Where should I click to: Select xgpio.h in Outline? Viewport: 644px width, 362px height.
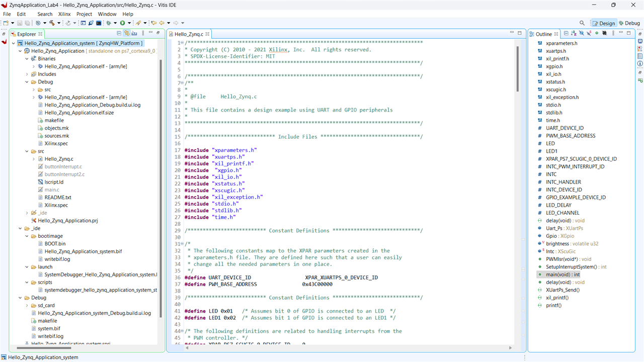pos(554,66)
